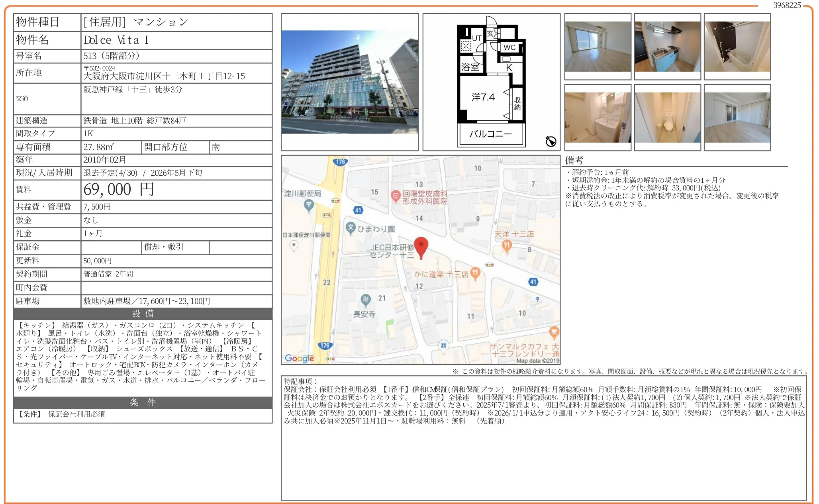Open room with closet photo thumbnail

point(737,118)
